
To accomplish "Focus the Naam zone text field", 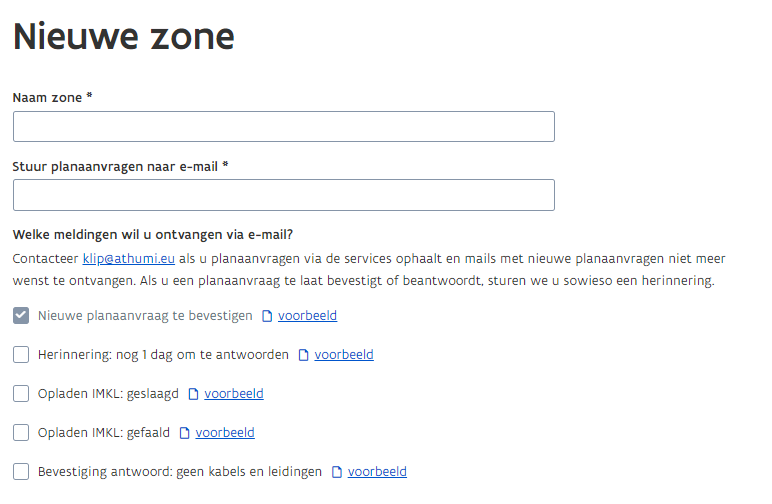I will (x=283, y=127).
